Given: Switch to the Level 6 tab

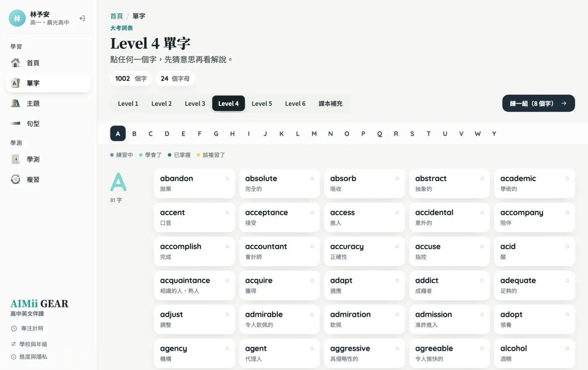Looking at the screenshot, I should point(295,104).
